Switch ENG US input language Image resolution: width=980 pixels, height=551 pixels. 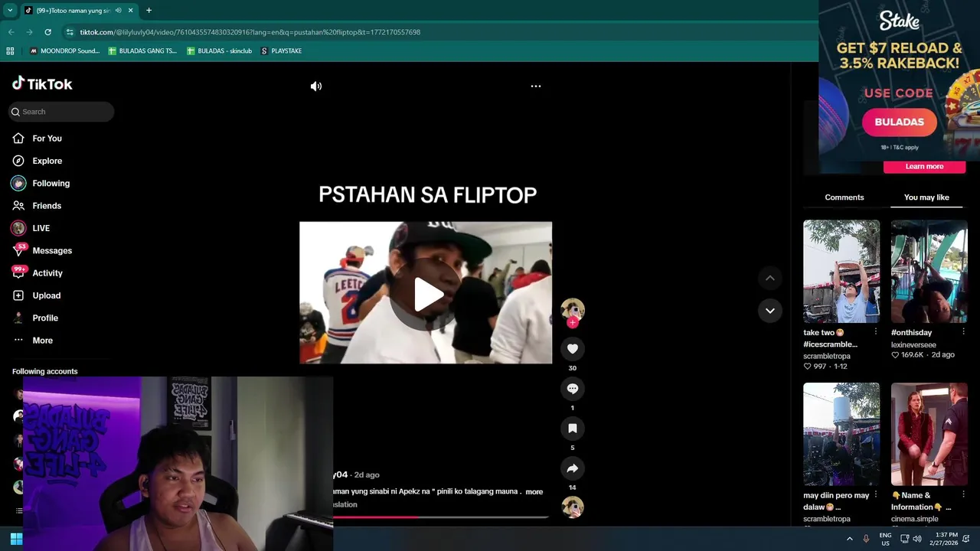(x=885, y=539)
